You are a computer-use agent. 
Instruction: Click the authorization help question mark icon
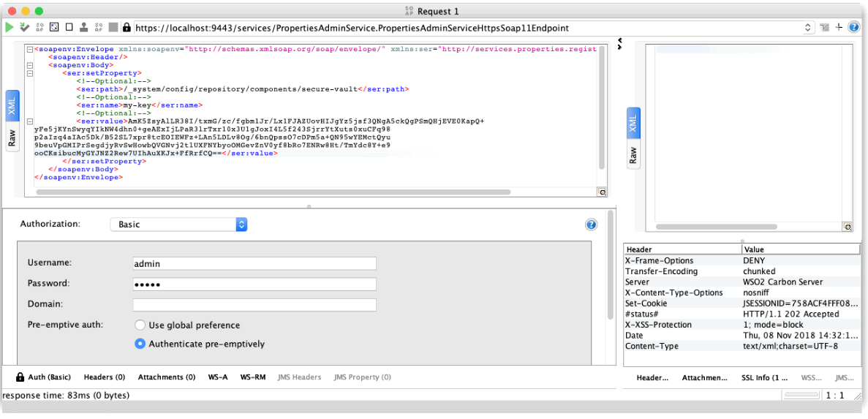[591, 224]
